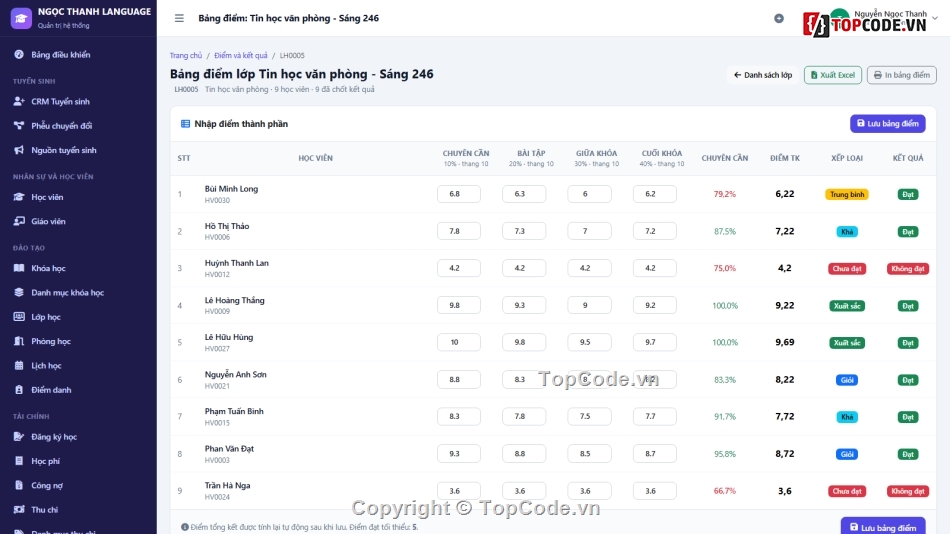Click the Khóa học book icon
Screen dimensions: 950x534
[19, 268]
